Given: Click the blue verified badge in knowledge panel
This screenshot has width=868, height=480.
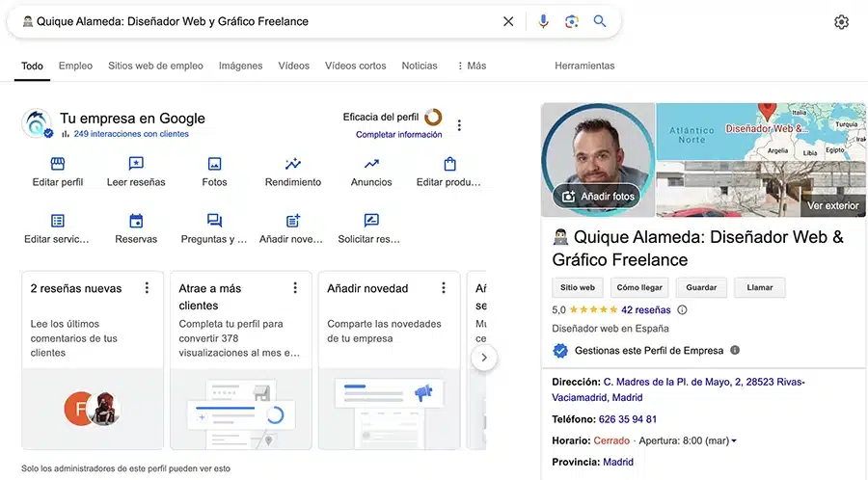Looking at the screenshot, I should tap(560, 351).
